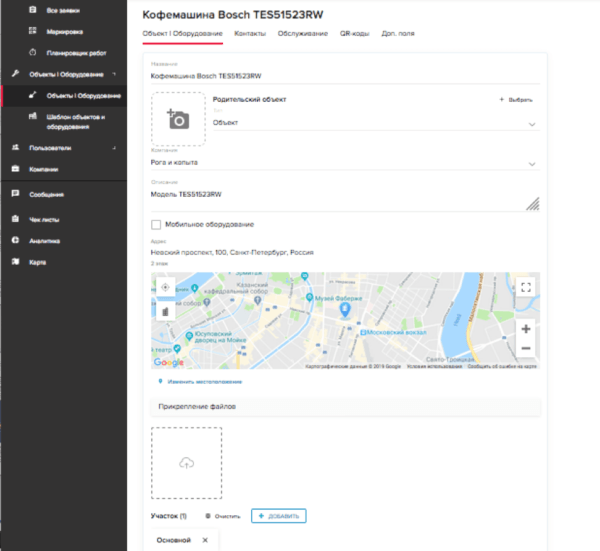This screenshot has width=600, height=551.
Task: Click the Маркировка QR icon in sidebar
Action: click(33, 31)
